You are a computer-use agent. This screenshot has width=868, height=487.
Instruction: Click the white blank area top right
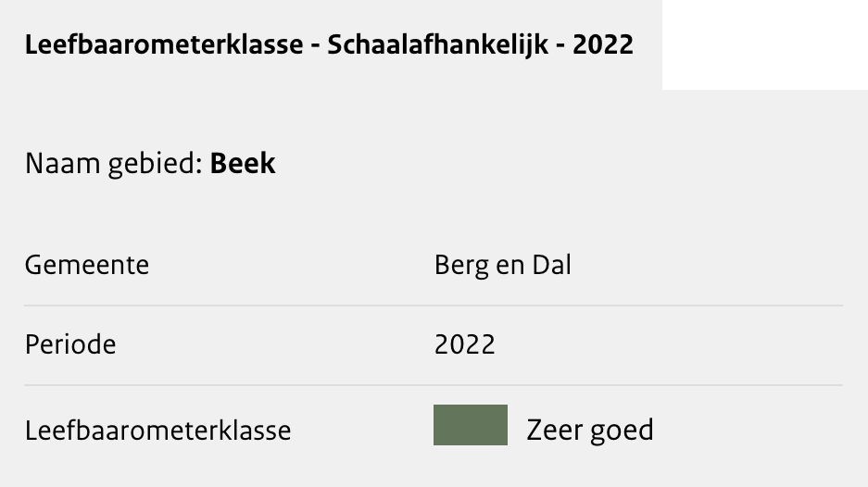click(764, 44)
